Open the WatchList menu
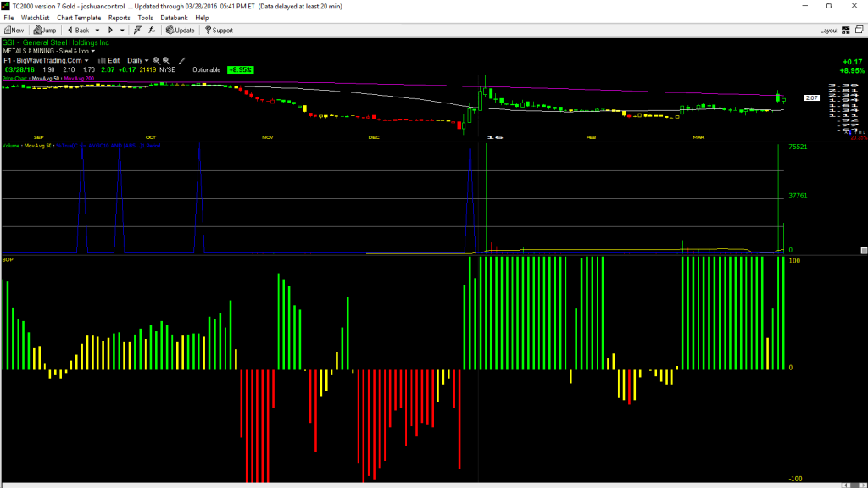 (x=35, y=18)
